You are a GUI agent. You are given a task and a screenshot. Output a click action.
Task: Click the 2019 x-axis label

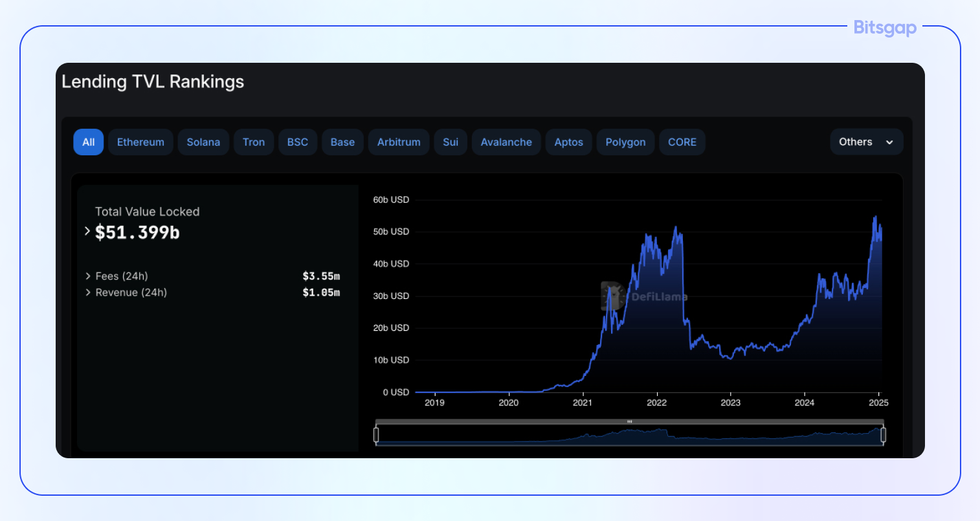point(434,403)
